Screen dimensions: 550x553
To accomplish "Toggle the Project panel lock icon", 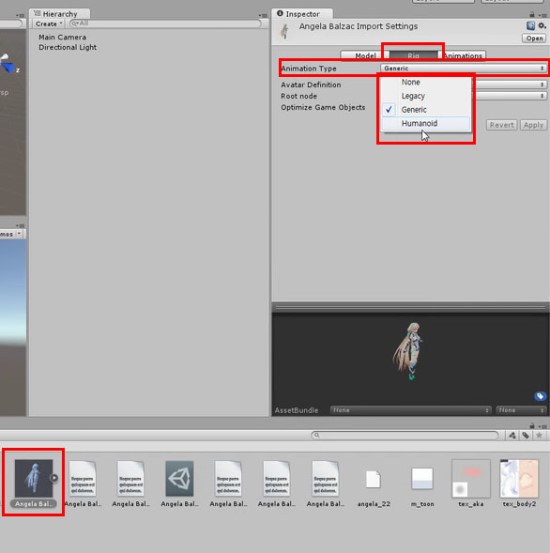I will click(532, 426).
